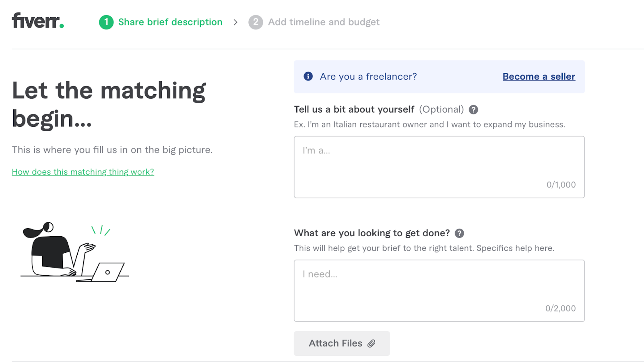Click the 0/1,000 character counter
Viewport: 644px width, 363px height.
tap(561, 185)
